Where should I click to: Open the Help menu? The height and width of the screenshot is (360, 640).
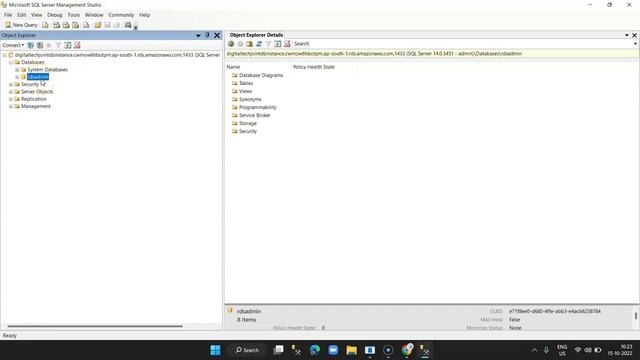tap(144, 15)
